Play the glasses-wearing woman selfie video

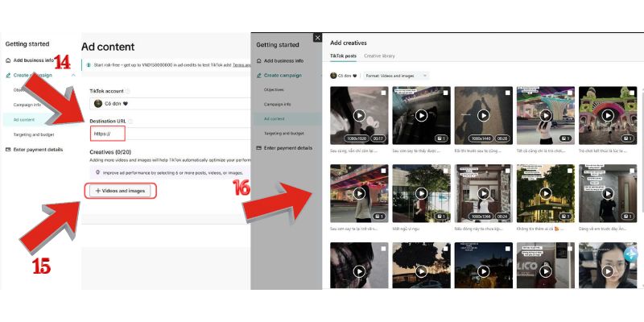click(x=608, y=271)
